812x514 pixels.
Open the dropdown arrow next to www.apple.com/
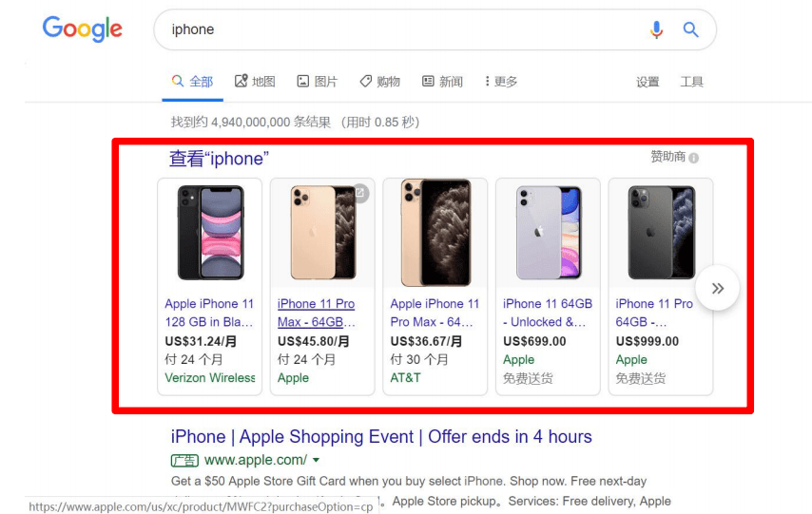[316, 460]
